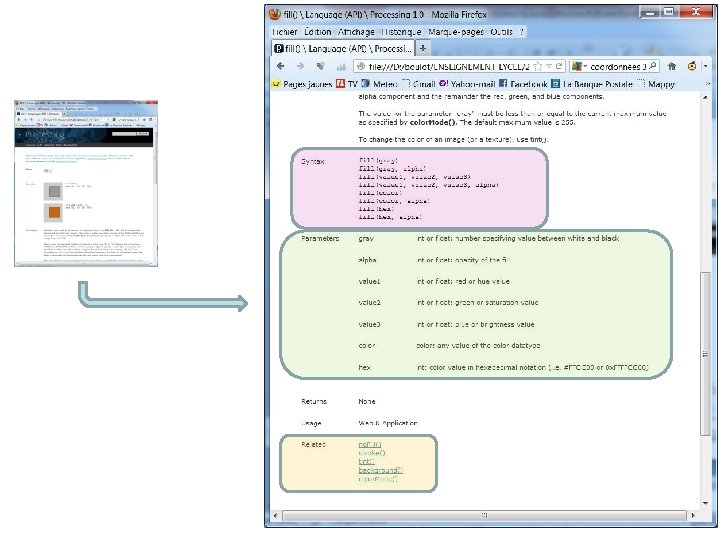Click the horizontal scrollbar right arrow
This screenshot has height=540, width=720.
click(x=693, y=515)
